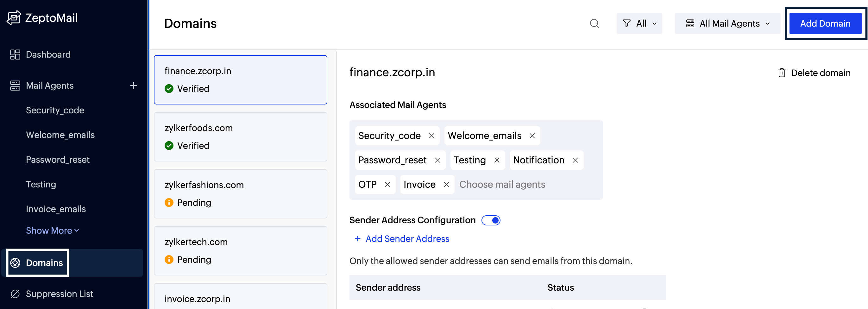The width and height of the screenshot is (868, 309).
Task: Toggle Sender Address Configuration switch
Action: point(491,220)
